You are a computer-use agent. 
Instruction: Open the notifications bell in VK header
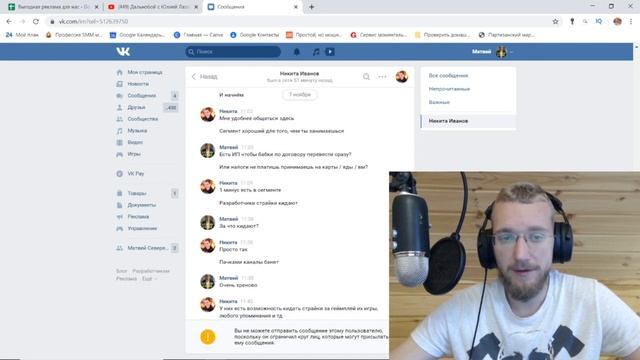(297, 52)
